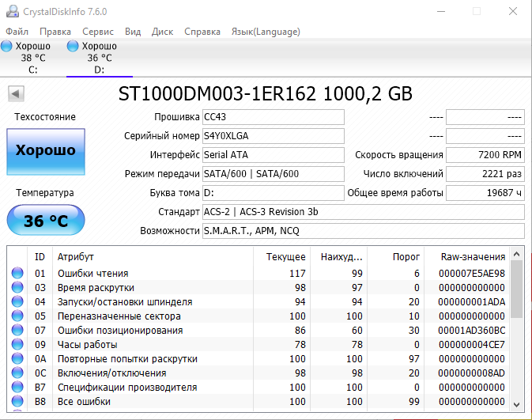Click status orb for Ошибки позиционирования row

tap(17, 331)
